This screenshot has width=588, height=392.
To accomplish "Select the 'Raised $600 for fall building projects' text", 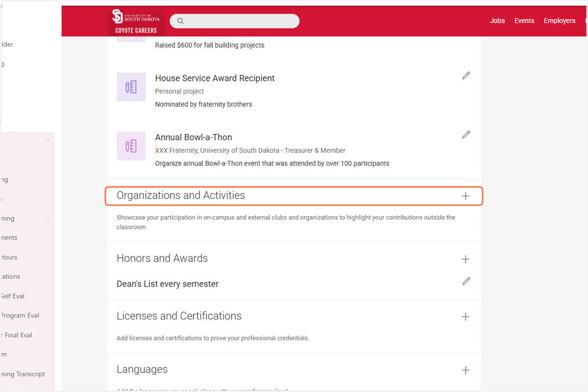I will [210, 45].
